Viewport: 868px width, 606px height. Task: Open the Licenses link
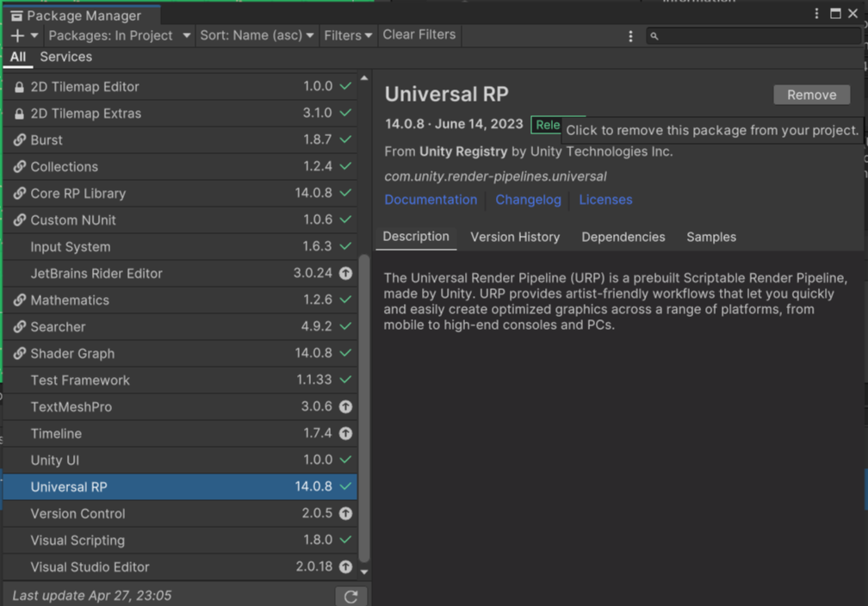[605, 200]
